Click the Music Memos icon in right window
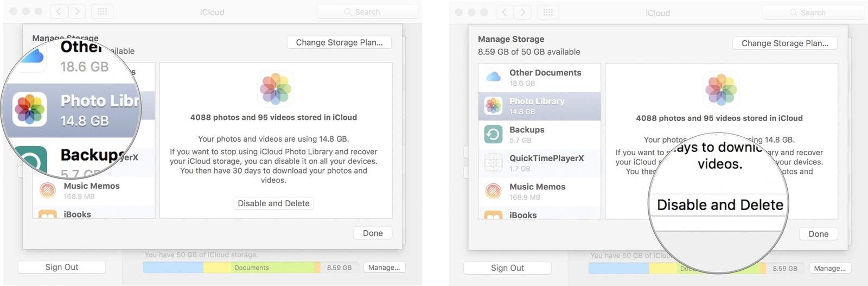This screenshot has height=286, width=868. 493,191
